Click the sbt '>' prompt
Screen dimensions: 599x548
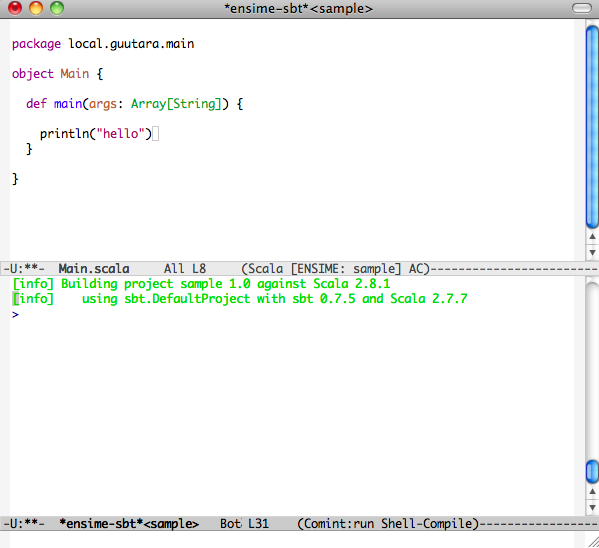(15, 315)
